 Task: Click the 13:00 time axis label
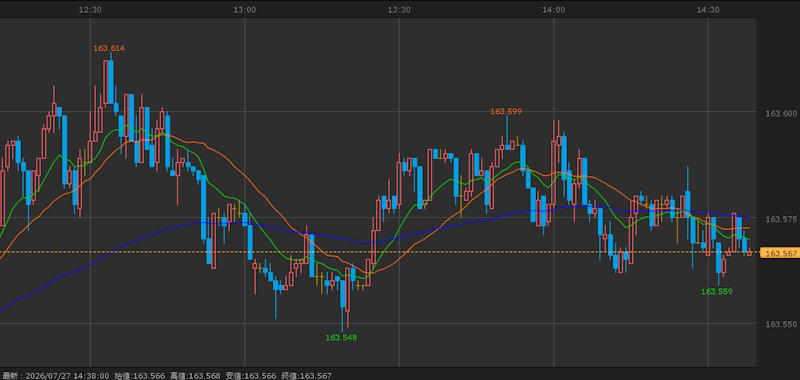[245, 10]
